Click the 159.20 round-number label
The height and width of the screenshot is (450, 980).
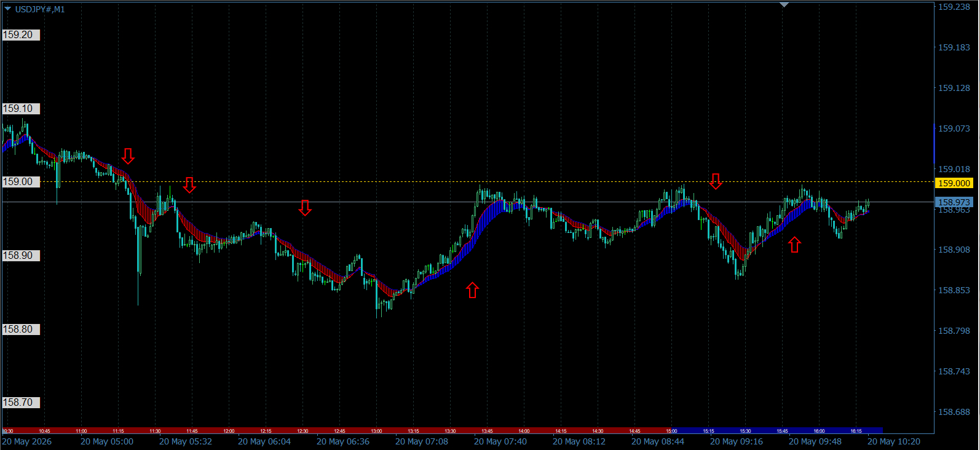coord(21,35)
